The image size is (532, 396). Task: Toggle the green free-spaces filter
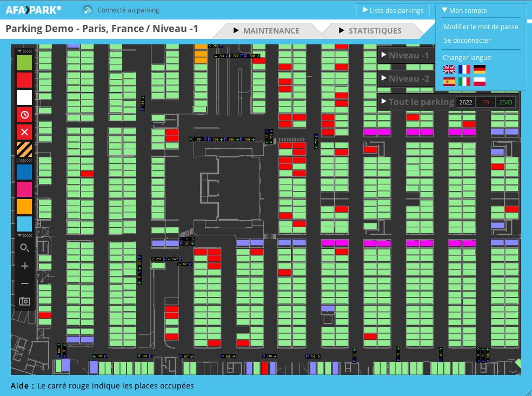24,62
